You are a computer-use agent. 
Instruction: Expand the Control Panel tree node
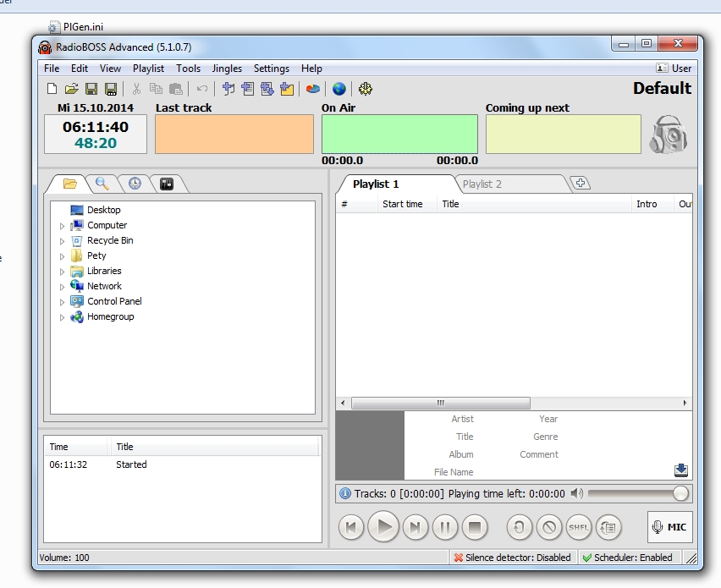(x=62, y=302)
